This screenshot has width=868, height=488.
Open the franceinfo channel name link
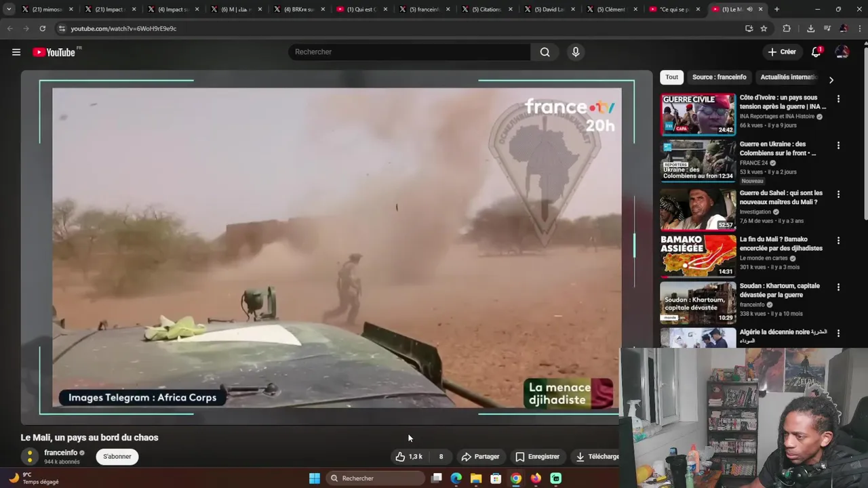(61, 453)
